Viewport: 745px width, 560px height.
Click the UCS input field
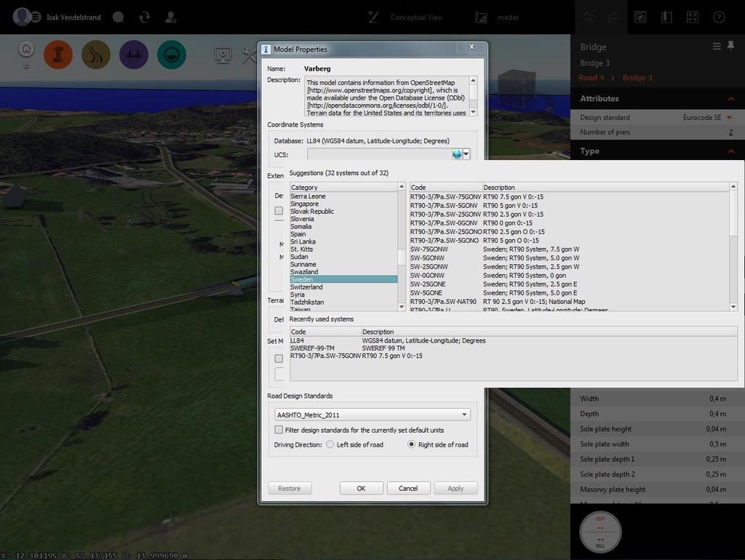pos(379,154)
